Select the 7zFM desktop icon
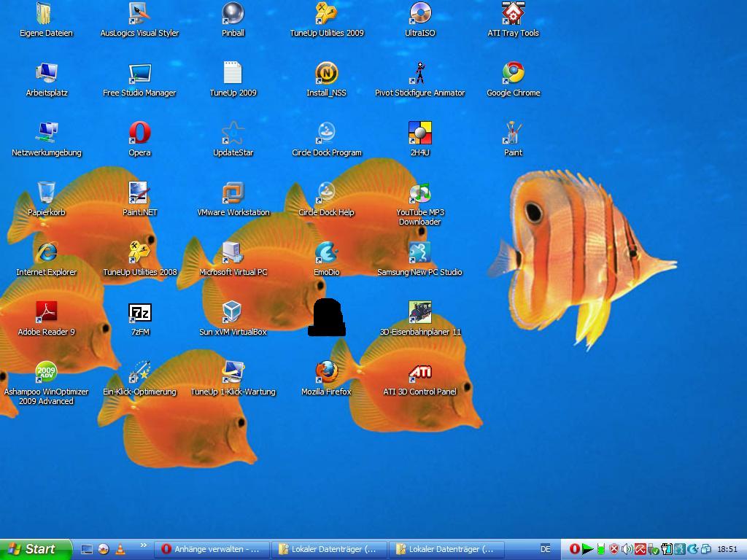747x560 pixels. point(139,312)
